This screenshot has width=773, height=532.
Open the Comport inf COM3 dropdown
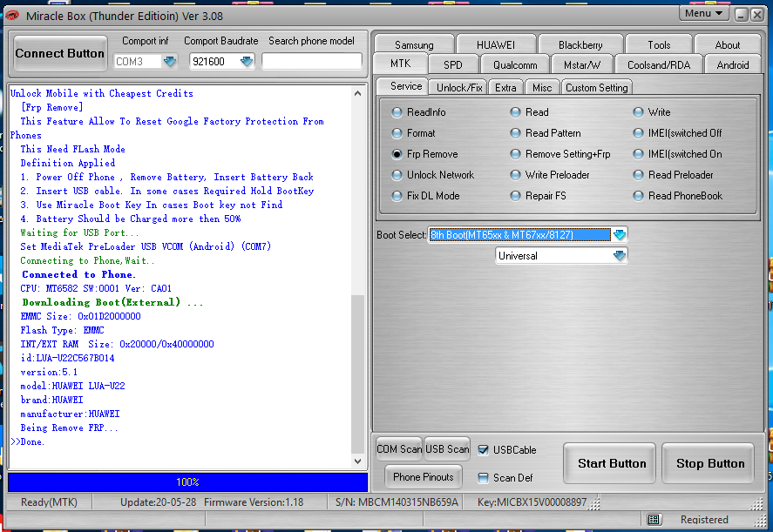tap(170, 62)
